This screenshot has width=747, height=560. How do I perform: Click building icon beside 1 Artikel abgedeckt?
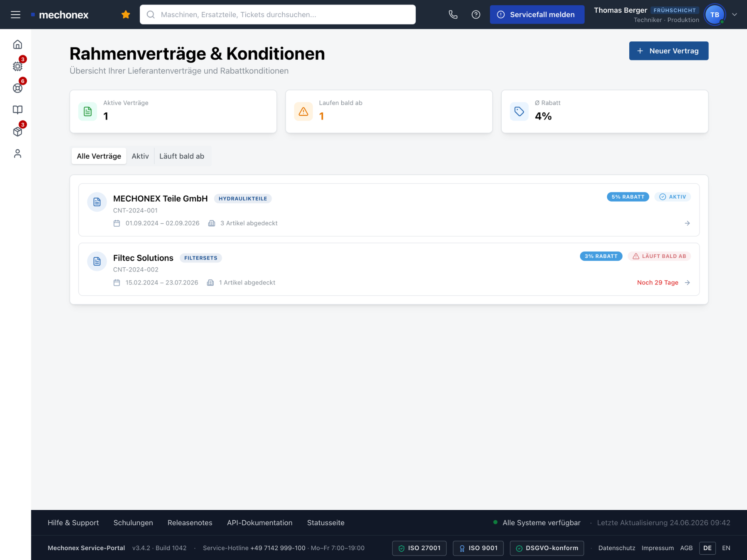pyautogui.click(x=210, y=283)
